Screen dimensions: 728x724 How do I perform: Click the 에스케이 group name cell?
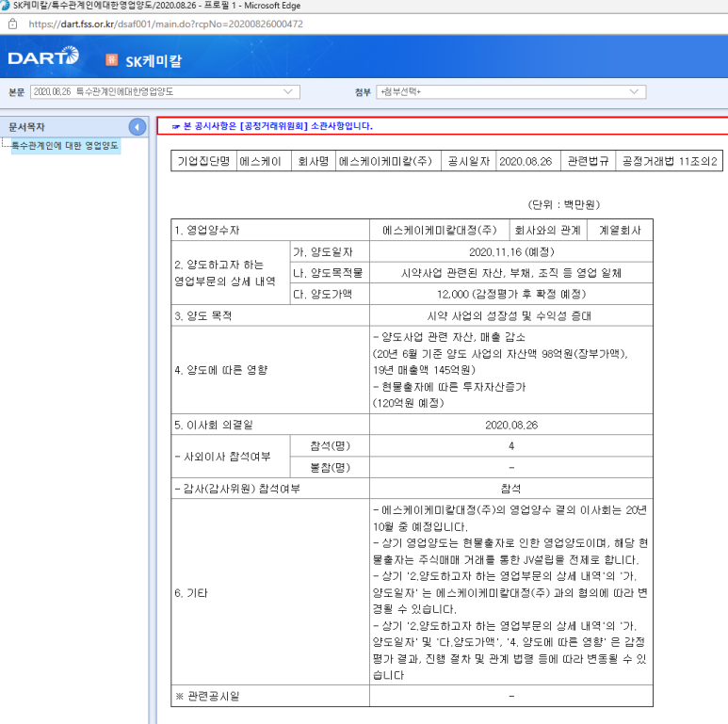click(264, 161)
